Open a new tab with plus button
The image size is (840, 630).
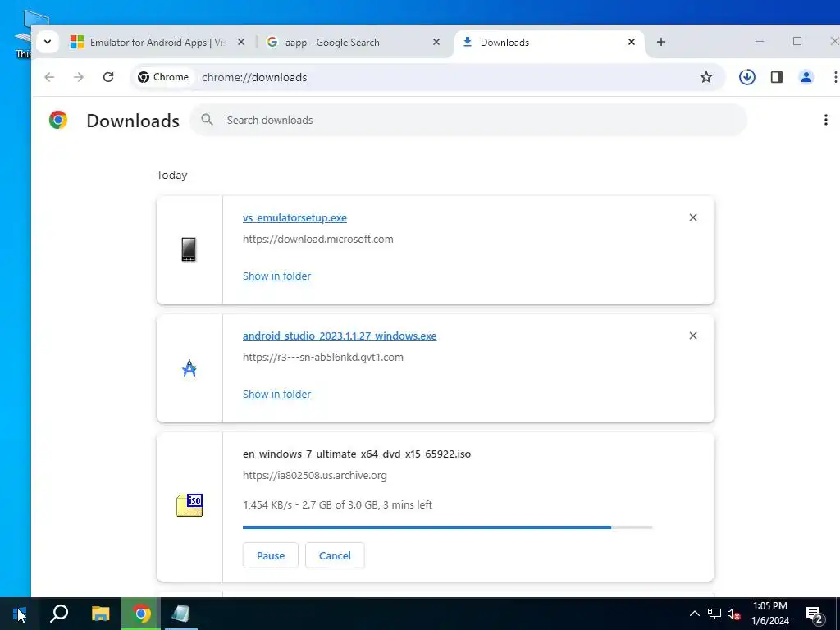661,42
